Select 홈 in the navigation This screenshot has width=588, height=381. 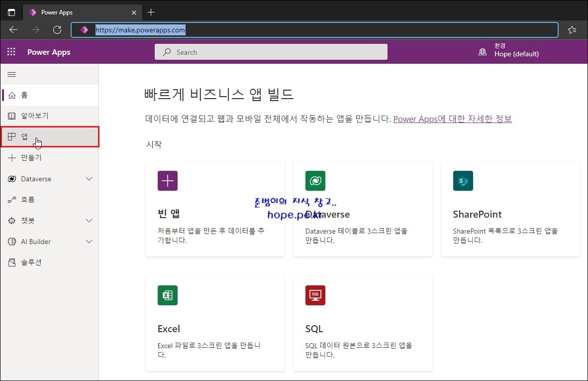[x=50, y=95]
